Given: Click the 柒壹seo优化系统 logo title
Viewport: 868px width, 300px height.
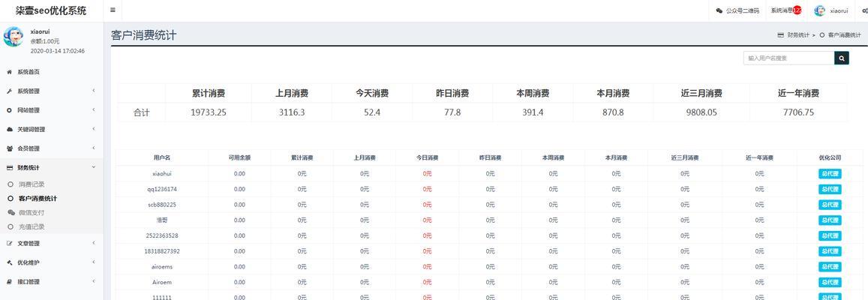Looking at the screenshot, I should coord(51,10).
